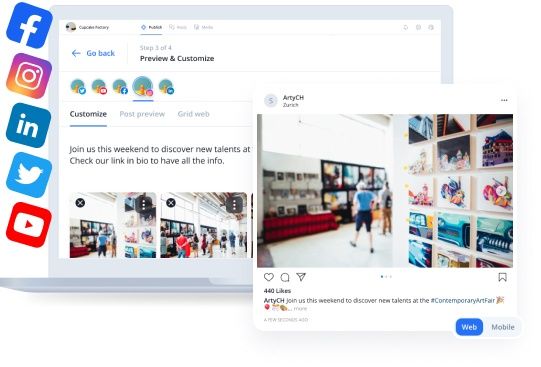Advance carousel with the next arrow
Image resolution: width=541 pixels, height=367 pixels.
click(501, 190)
